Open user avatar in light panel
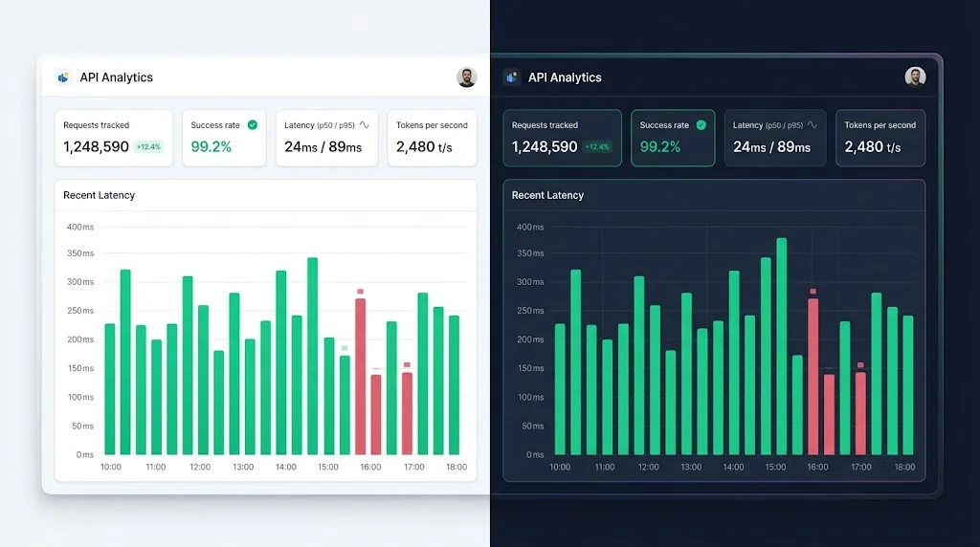This screenshot has width=980, height=547. 466,77
